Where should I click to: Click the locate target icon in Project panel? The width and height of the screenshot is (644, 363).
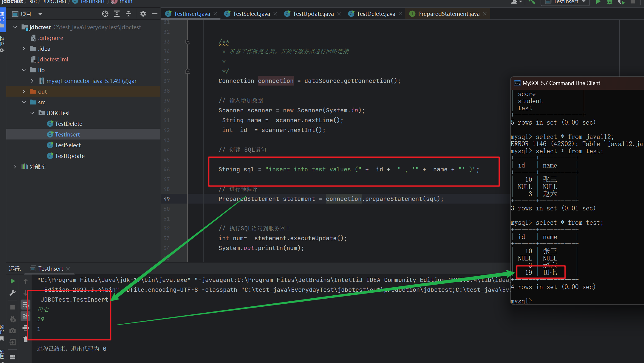click(x=105, y=14)
